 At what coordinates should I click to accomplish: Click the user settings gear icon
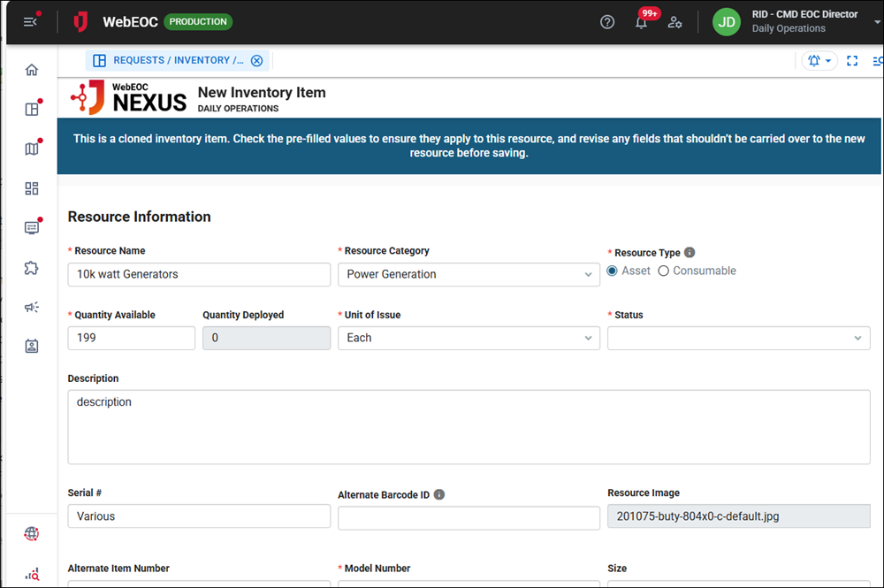coord(674,22)
